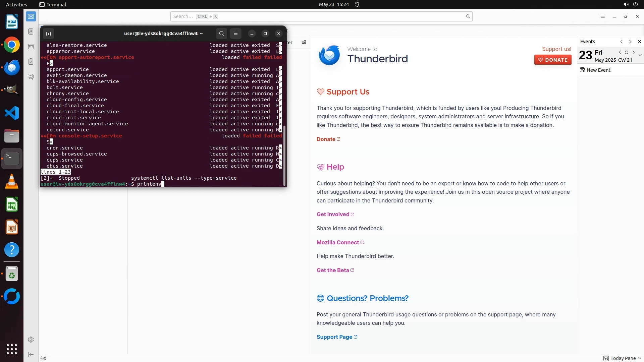Open the Get Involved link
The image size is (644, 362).
click(x=333, y=215)
